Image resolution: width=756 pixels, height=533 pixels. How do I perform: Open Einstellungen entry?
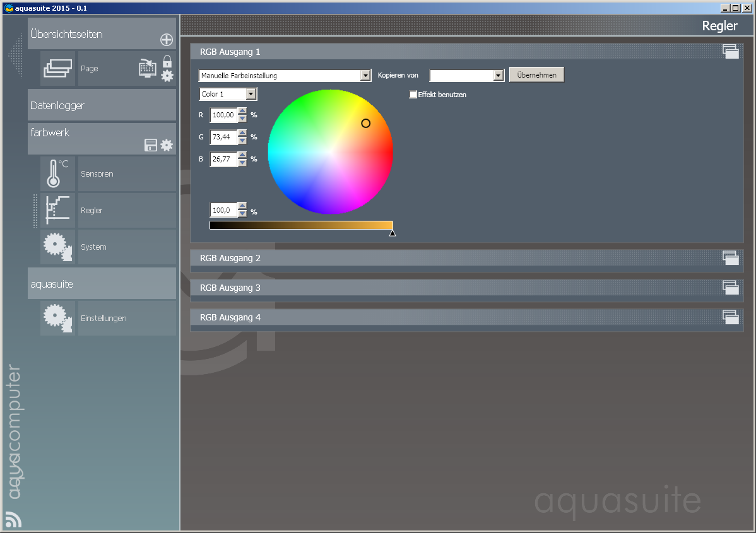(127, 318)
